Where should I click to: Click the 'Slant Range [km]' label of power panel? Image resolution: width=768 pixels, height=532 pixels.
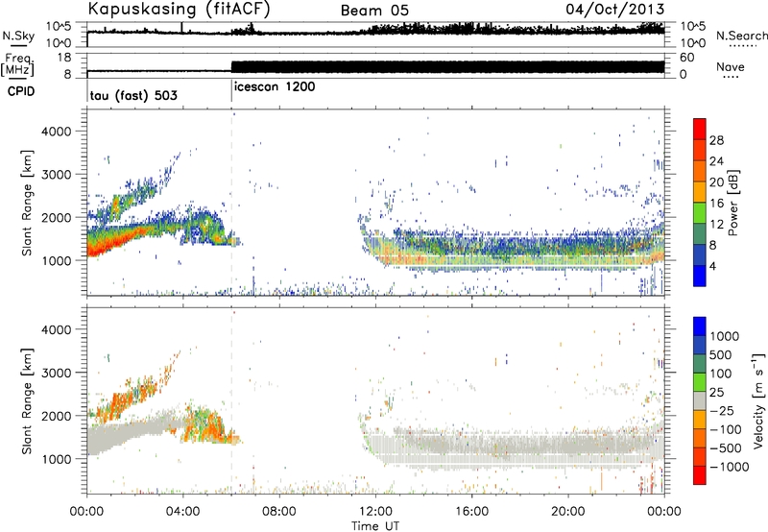click(x=27, y=203)
